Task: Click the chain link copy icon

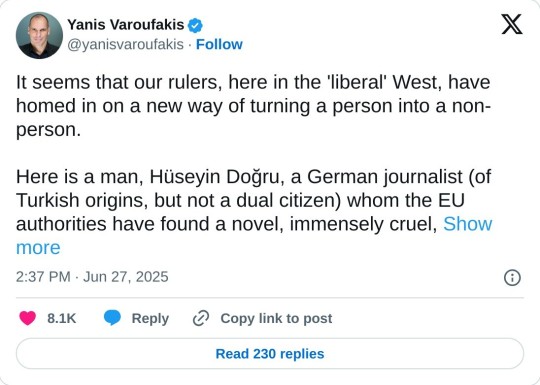Action: [x=201, y=318]
